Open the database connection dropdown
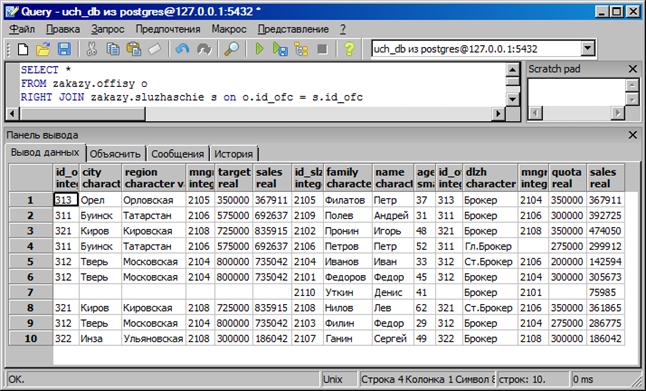Viewport: 646px width, 391px height. 587,49
